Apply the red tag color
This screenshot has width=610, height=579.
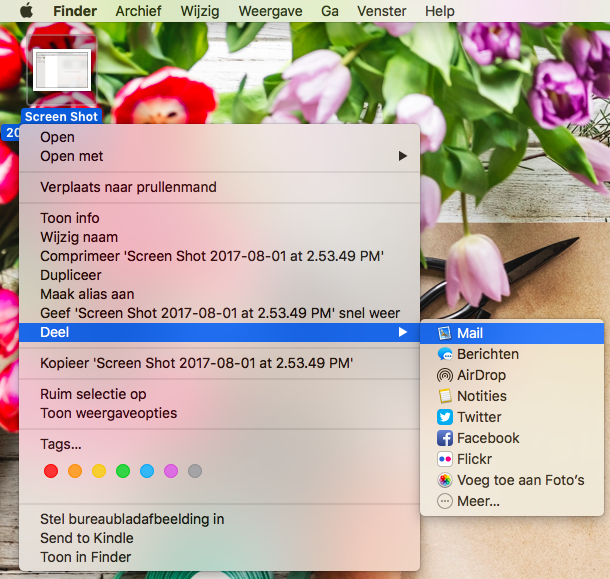click(51, 471)
